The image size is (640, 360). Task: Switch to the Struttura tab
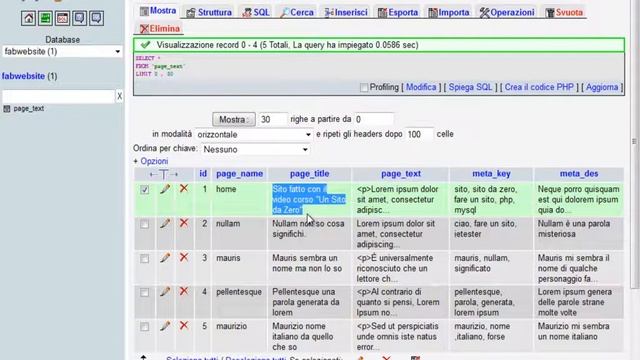[x=209, y=13]
